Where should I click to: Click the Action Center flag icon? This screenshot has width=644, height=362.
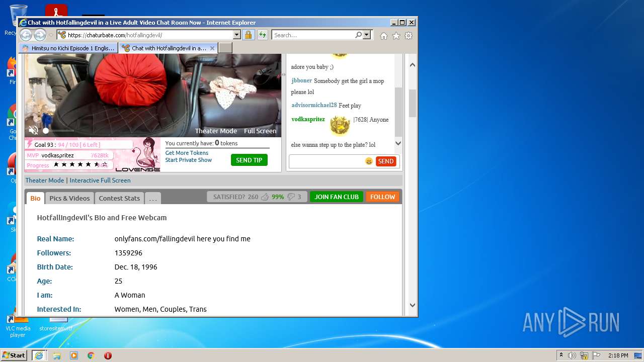[x=597, y=355]
